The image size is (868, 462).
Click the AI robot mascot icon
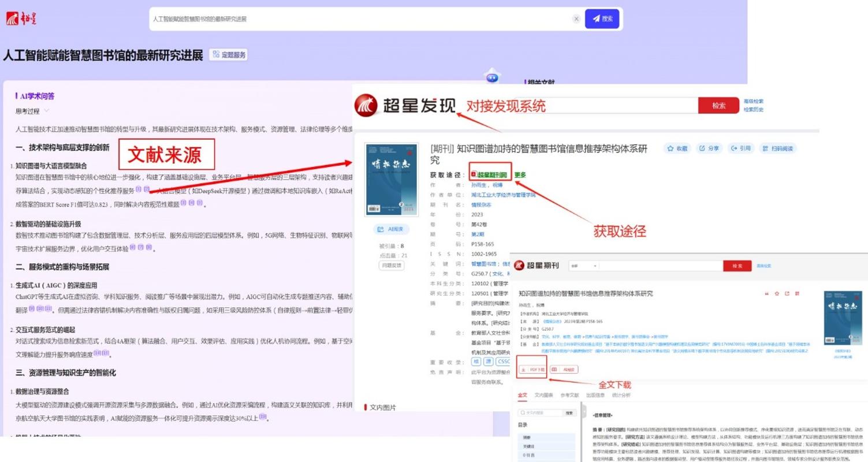492,76
